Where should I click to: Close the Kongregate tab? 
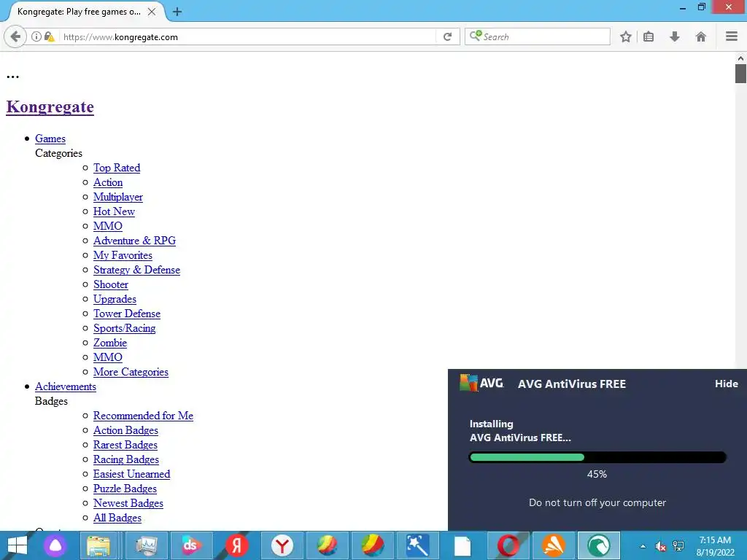tap(152, 12)
